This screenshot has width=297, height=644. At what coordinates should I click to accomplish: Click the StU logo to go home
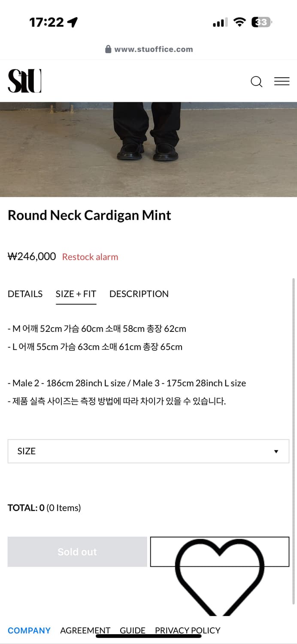coord(24,82)
